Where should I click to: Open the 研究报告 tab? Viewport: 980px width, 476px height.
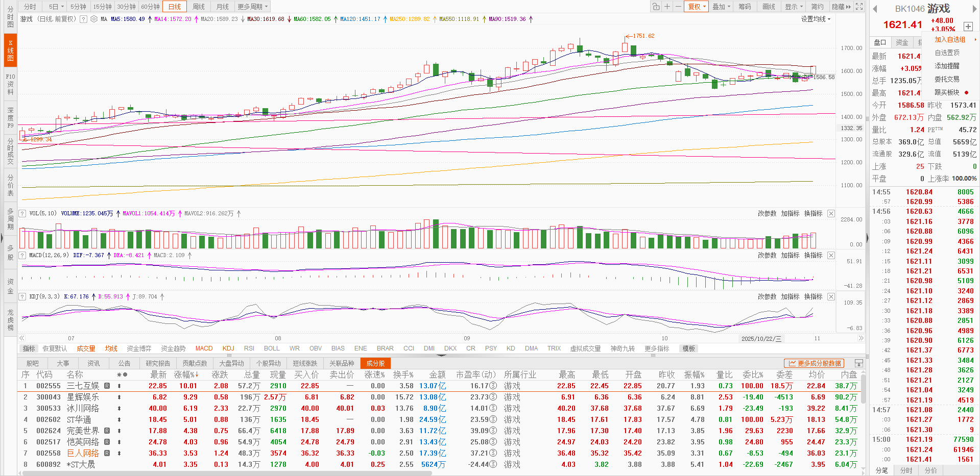(158, 363)
